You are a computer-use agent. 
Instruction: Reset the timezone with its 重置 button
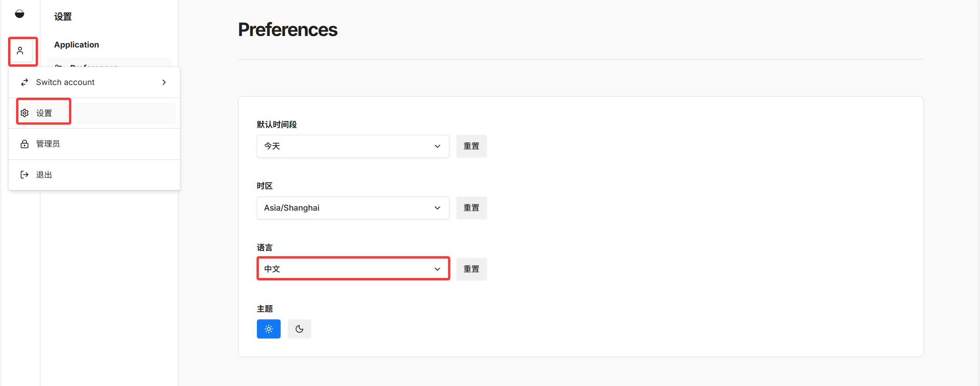pos(471,208)
